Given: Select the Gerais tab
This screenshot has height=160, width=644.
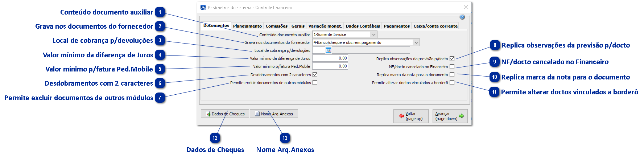Looking at the screenshot, I should point(298,26).
